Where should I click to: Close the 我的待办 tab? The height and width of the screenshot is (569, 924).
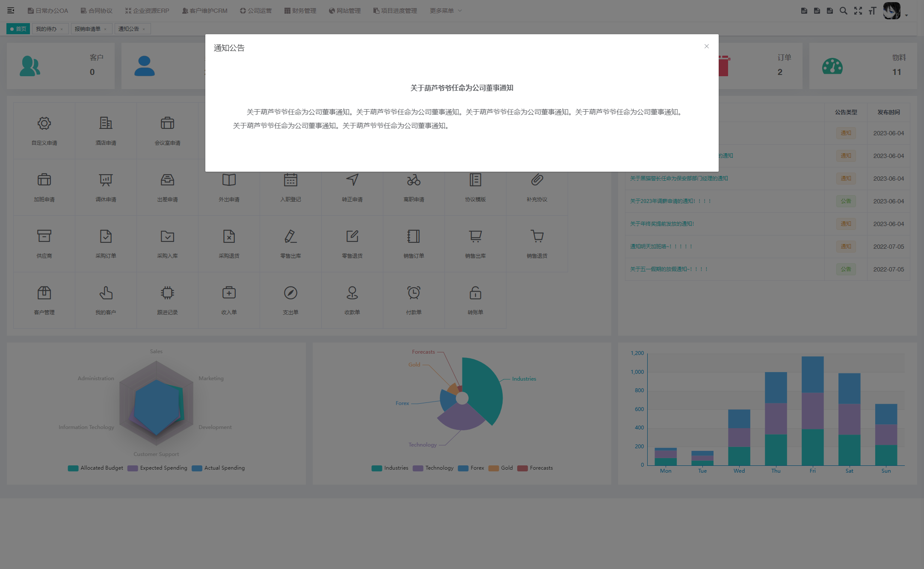click(x=62, y=29)
